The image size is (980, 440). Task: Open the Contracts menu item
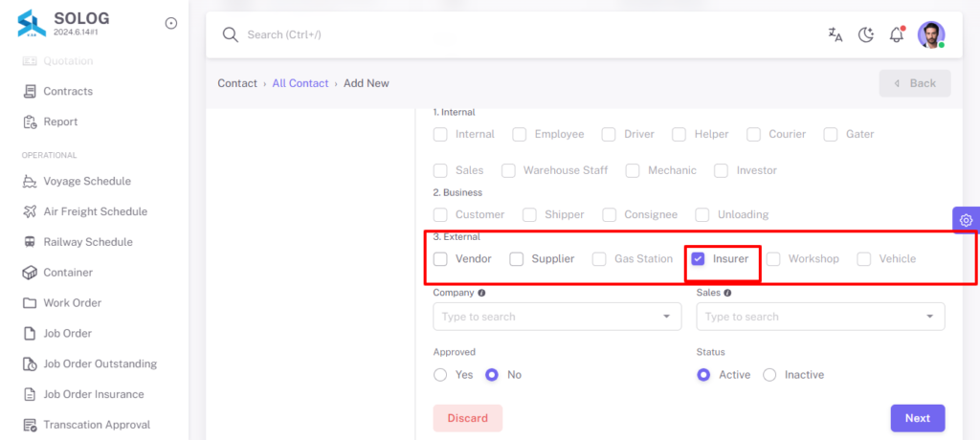(x=68, y=91)
